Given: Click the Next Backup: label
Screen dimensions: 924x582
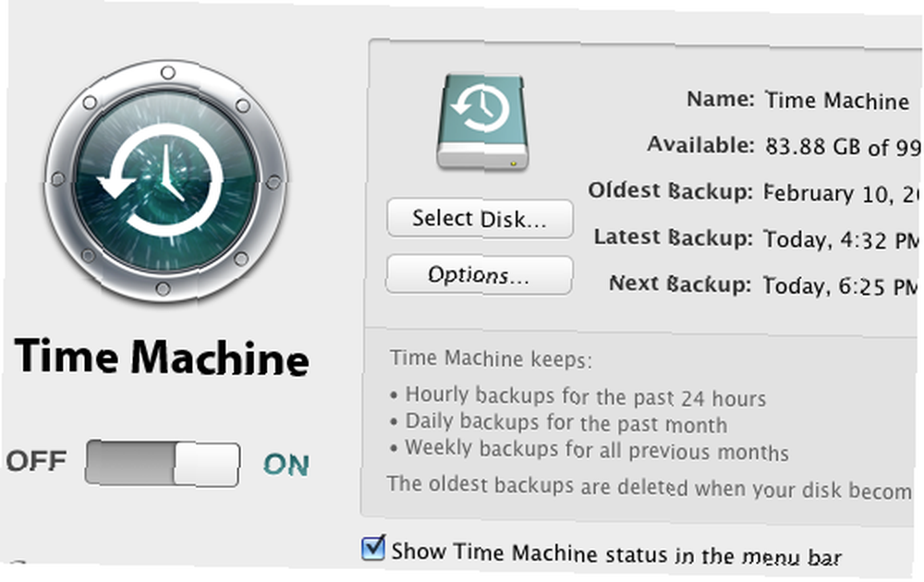Looking at the screenshot, I should pyautogui.click(x=680, y=284).
